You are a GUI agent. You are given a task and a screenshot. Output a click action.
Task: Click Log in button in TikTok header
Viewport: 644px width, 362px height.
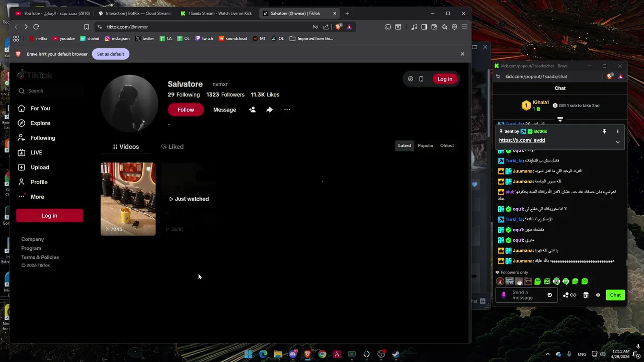pyautogui.click(x=445, y=79)
